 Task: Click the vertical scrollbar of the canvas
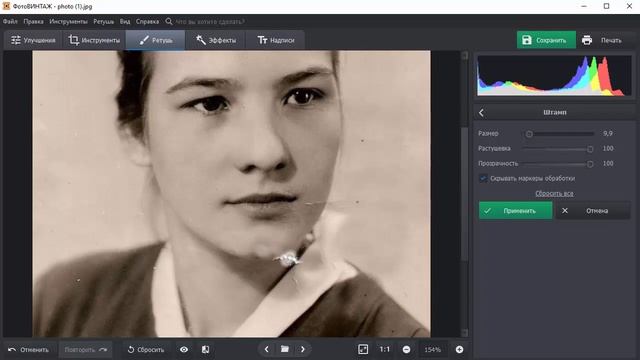[464, 194]
